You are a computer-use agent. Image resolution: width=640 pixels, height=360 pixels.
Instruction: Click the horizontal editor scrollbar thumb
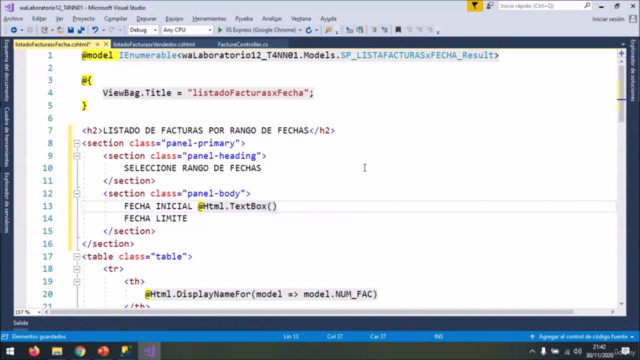click(x=311, y=312)
